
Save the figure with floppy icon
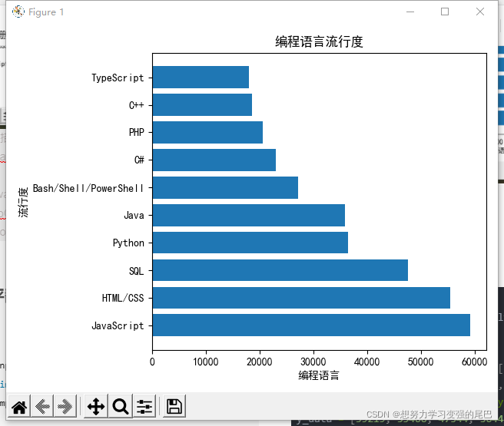tap(174, 406)
